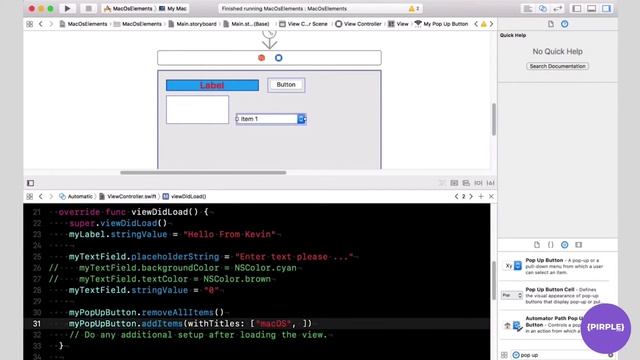Open the Resolve Auto Layout Issues tool

point(491,183)
